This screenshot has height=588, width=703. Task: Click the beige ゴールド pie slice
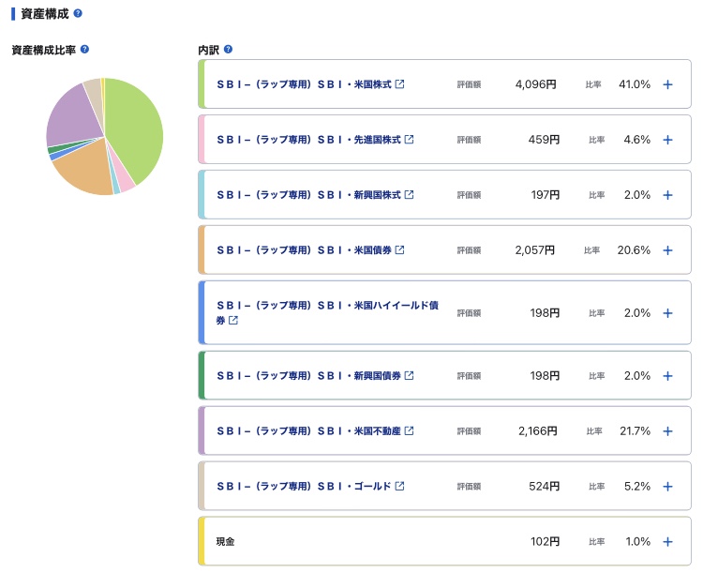95,97
